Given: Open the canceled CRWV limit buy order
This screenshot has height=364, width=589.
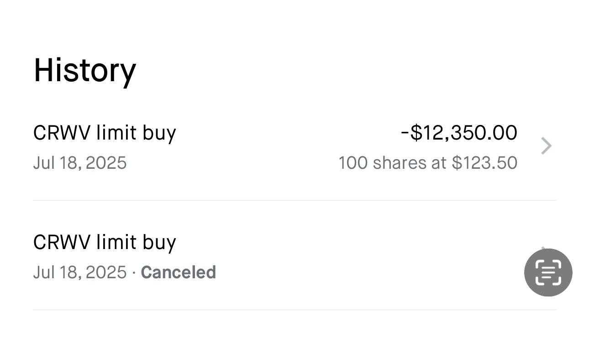Looking at the screenshot, I should 294,255.
